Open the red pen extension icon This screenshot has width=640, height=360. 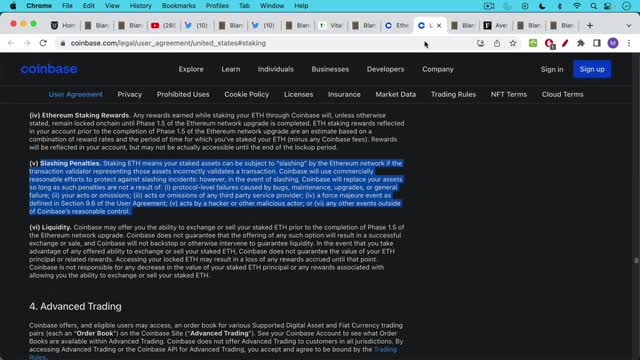pyautogui.click(x=565, y=43)
